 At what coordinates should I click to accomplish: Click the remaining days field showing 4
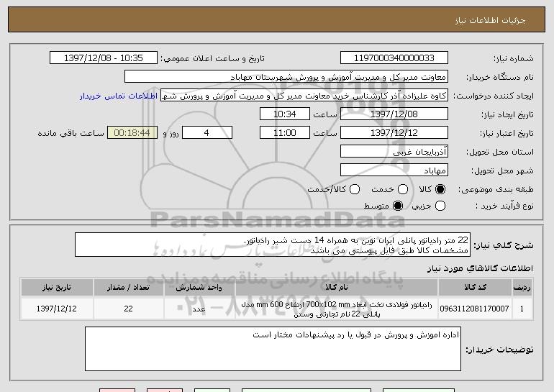pos(207,133)
